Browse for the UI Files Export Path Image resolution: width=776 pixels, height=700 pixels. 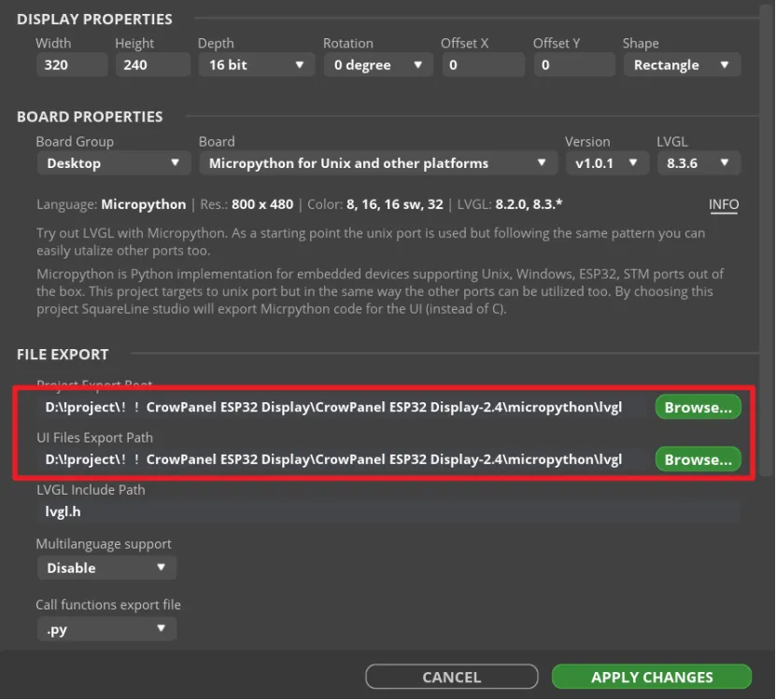coord(698,459)
